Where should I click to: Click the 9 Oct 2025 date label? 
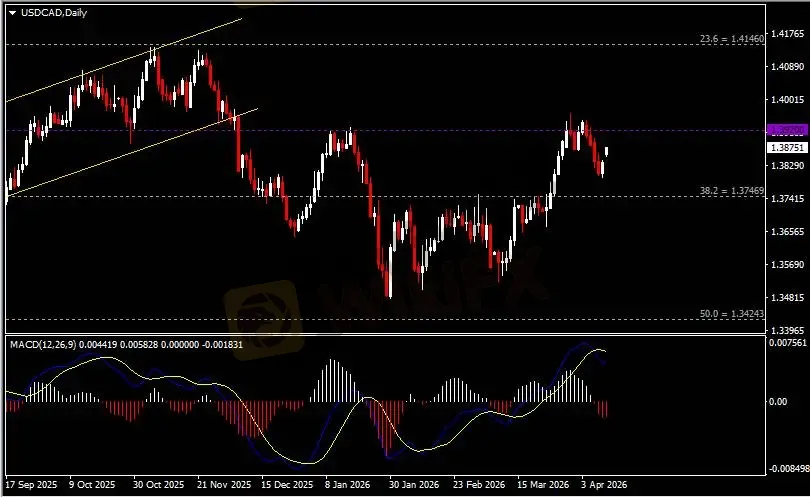pyautogui.click(x=92, y=485)
